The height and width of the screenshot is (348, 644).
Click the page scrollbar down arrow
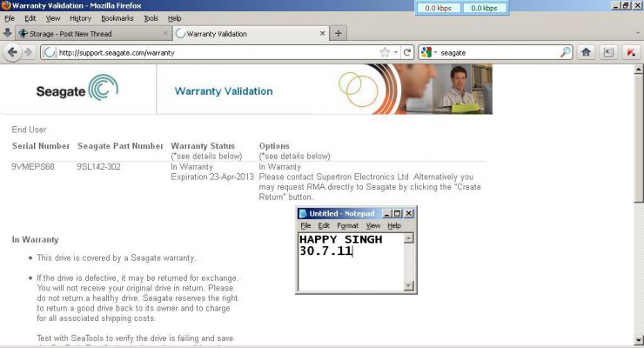[639, 340]
